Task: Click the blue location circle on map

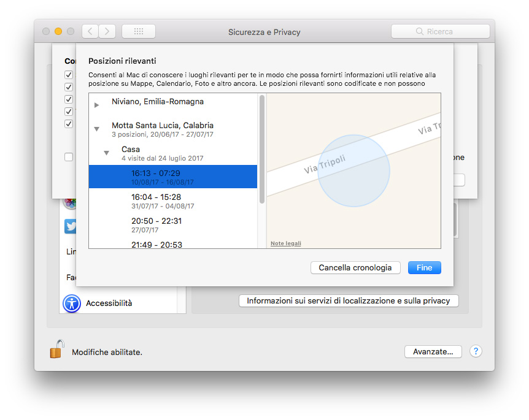Action: (354, 170)
